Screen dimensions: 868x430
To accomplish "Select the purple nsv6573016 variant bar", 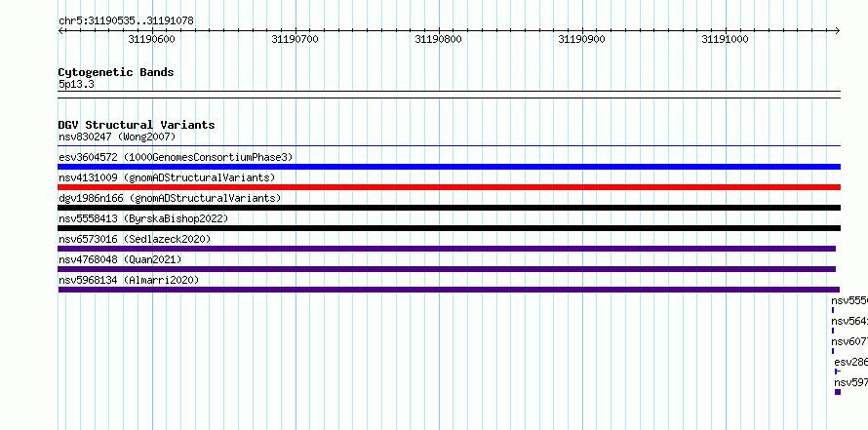I will tap(447, 249).
